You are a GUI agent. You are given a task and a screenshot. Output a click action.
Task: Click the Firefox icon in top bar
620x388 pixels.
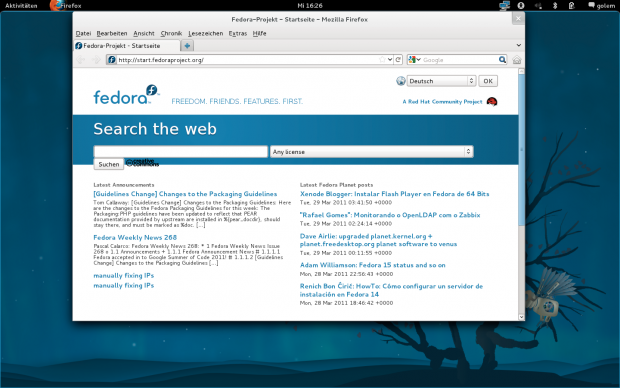[x=57, y=5]
